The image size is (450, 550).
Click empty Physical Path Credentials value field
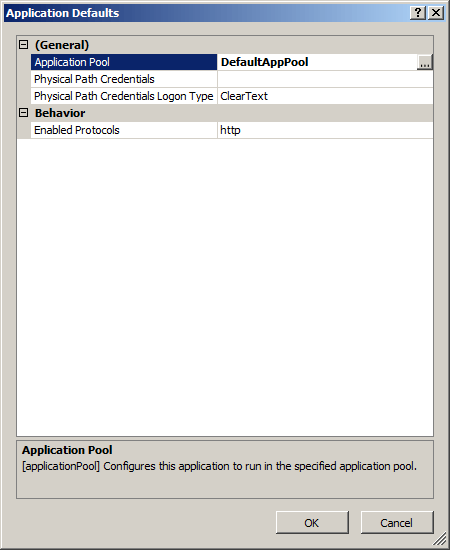coord(325,79)
